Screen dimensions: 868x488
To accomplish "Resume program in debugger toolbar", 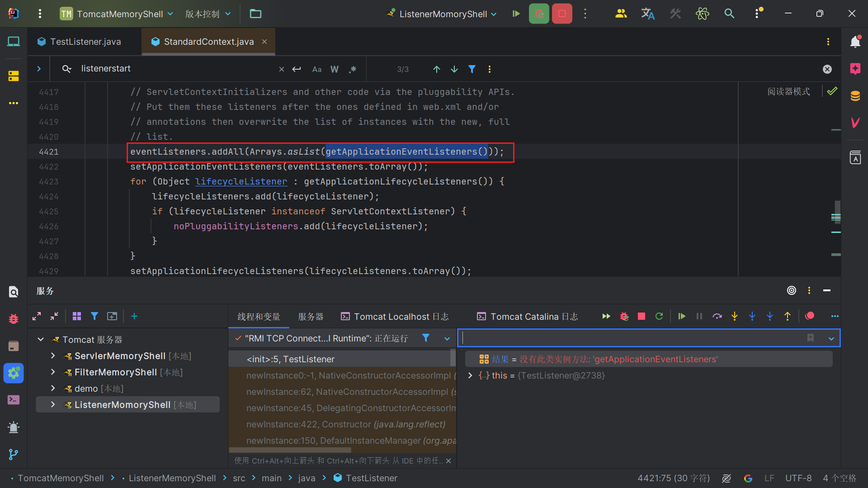I will point(682,316).
